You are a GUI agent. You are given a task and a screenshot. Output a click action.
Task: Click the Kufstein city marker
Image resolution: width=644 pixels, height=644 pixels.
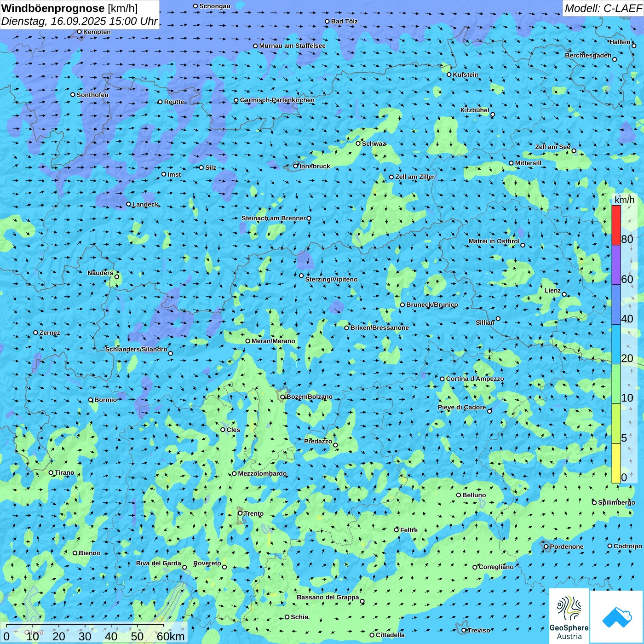(x=449, y=75)
